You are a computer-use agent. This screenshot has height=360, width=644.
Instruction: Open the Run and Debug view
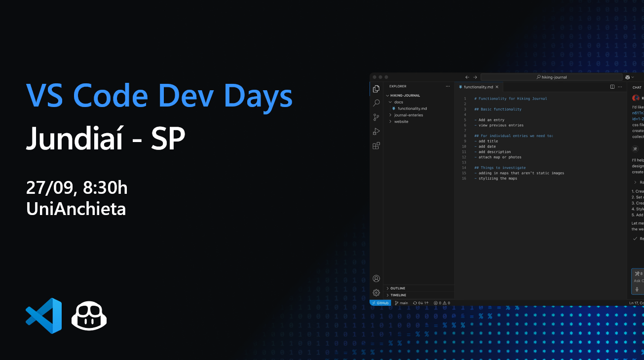coord(377,132)
